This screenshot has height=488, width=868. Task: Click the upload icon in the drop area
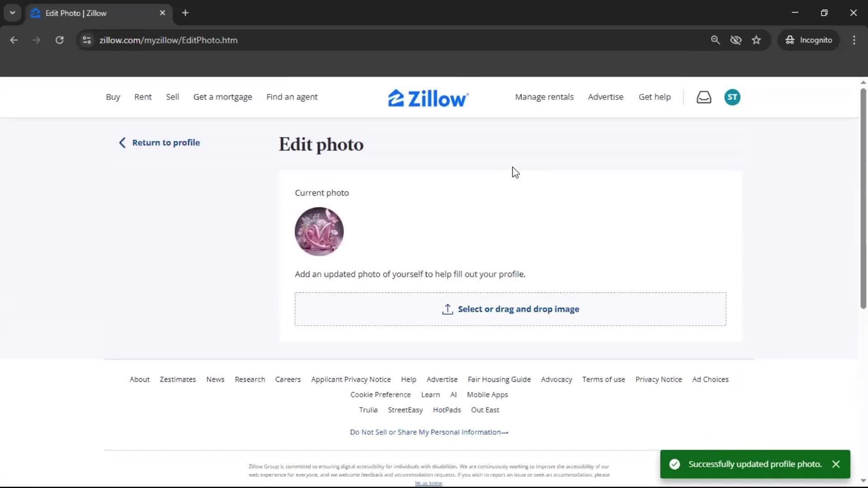click(447, 309)
